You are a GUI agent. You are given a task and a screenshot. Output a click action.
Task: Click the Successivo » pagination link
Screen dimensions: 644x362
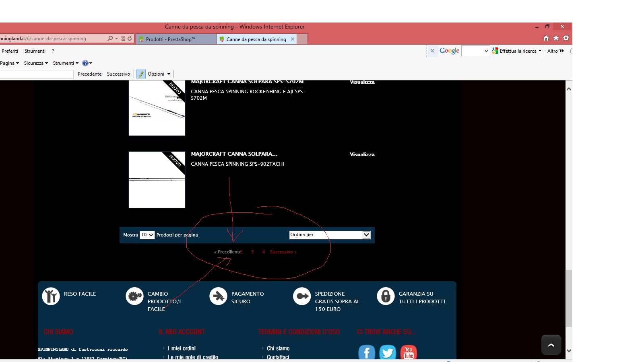coord(283,252)
